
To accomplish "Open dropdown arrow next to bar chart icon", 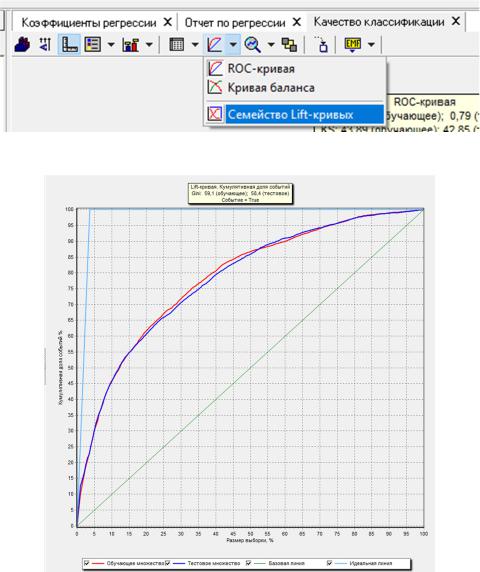I will pyautogui.click(x=149, y=45).
